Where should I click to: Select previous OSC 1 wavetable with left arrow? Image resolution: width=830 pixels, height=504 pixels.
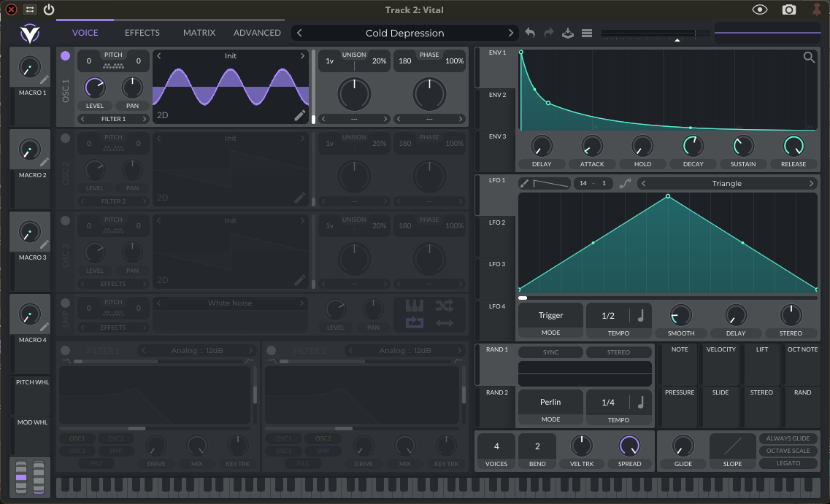pyautogui.click(x=159, y=56)
